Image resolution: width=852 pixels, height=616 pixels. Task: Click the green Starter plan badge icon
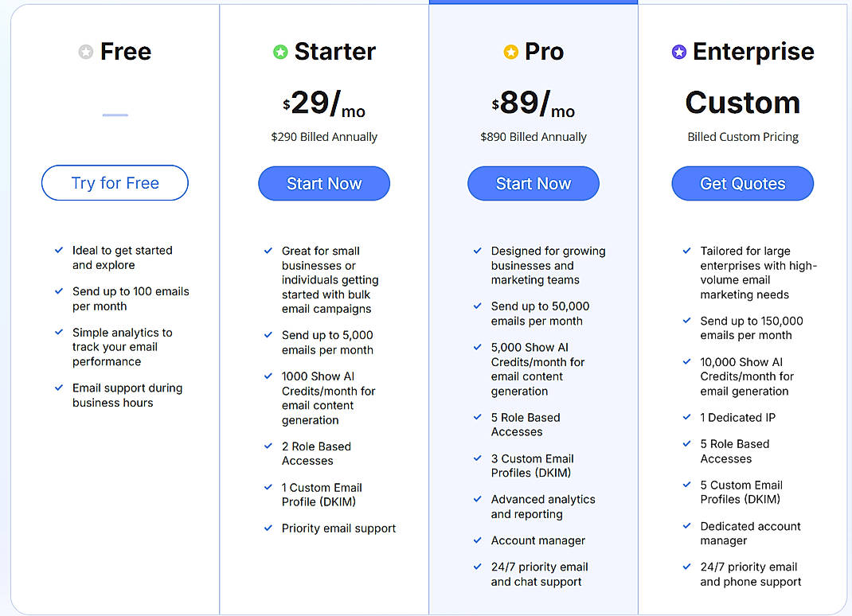tap(279, 52)
